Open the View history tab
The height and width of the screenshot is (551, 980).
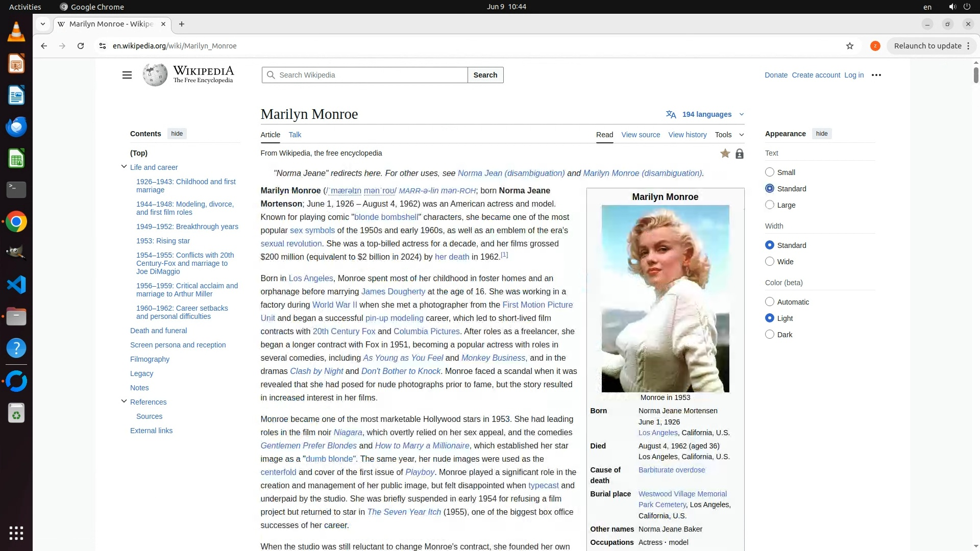point(687,135)
